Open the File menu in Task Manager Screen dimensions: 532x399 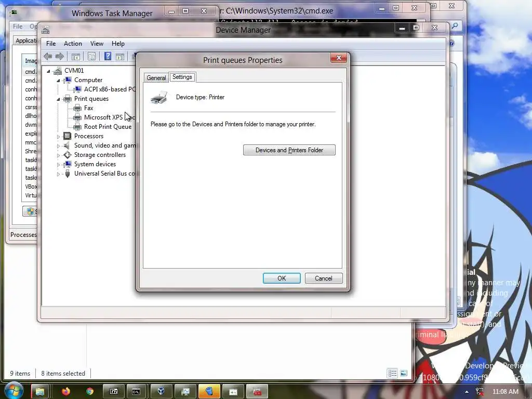point(18,26)
